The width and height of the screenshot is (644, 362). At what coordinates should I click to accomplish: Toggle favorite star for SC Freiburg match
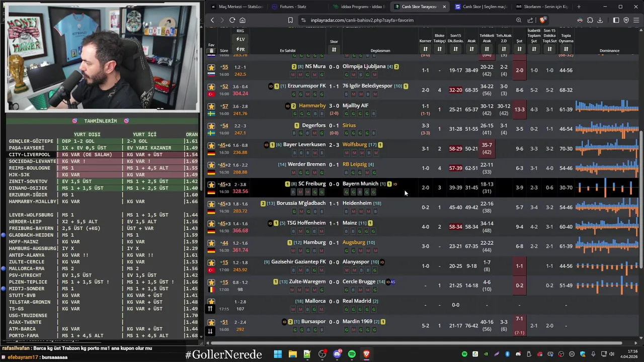click(211, 185)
